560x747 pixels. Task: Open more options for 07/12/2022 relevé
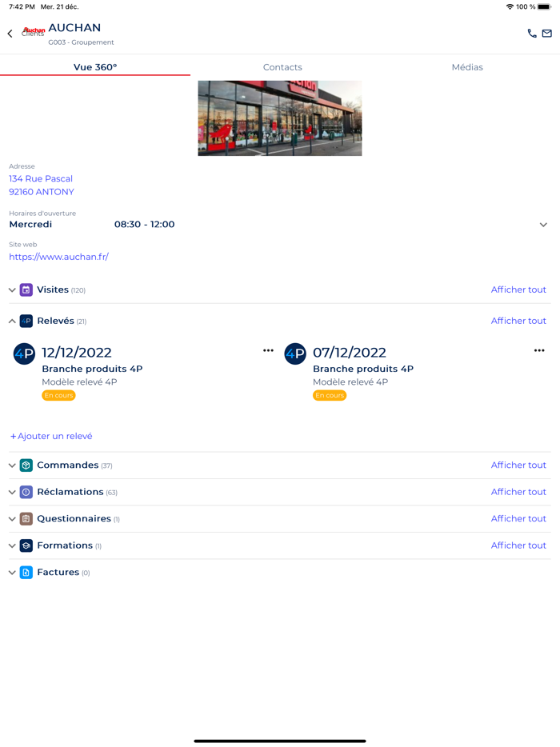(x=539, y=350)
